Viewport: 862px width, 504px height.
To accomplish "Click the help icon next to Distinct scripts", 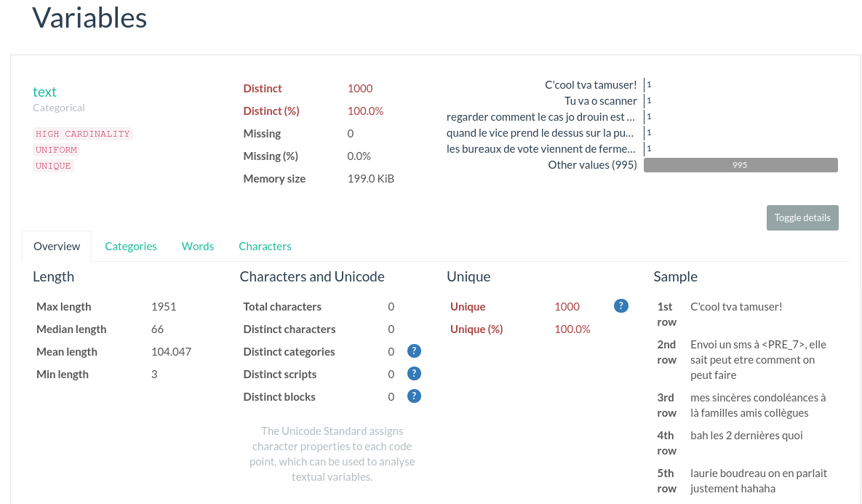I will click(414, 373).
